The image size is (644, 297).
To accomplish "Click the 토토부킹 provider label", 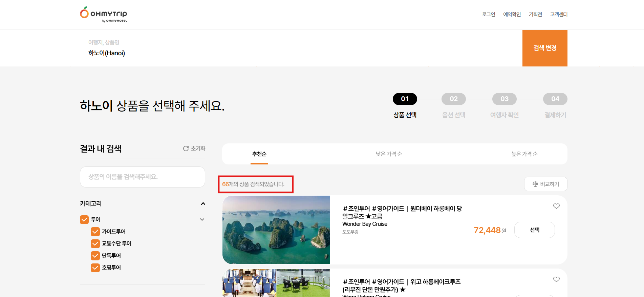I will coord(350,232).
